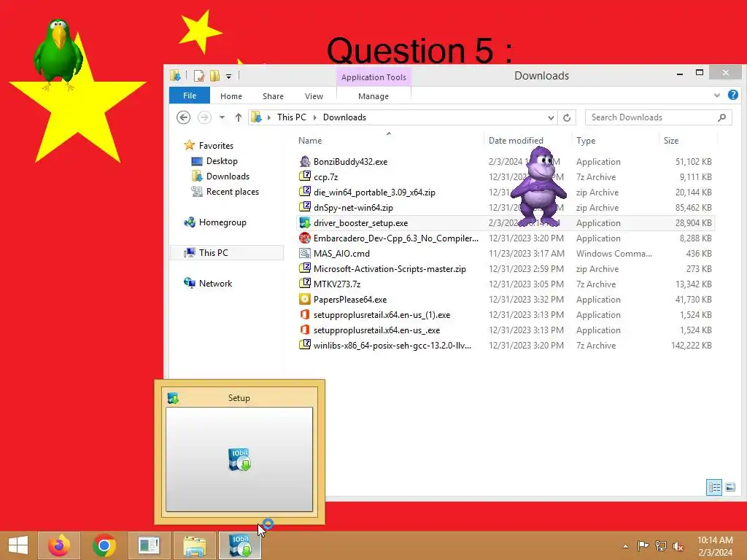747x560 pixels.
Task: Click the network tray icon
Action: pos(660,546)
